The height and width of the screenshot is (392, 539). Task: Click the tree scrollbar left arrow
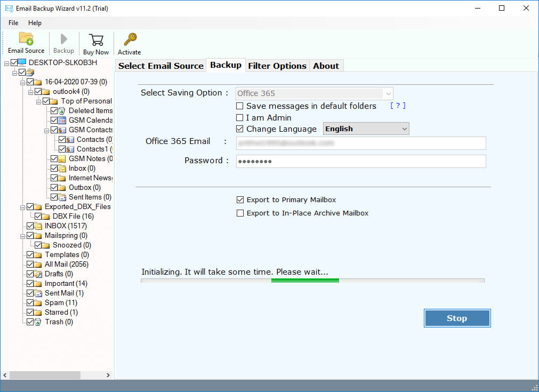(x=5, y=375)
